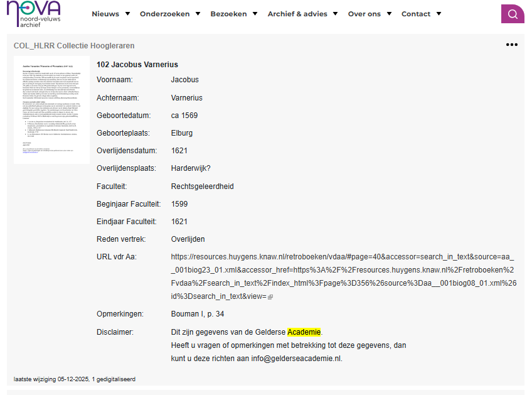Select the Bezoeken menu item
532x395 pixels.
(x=228, y=14)
